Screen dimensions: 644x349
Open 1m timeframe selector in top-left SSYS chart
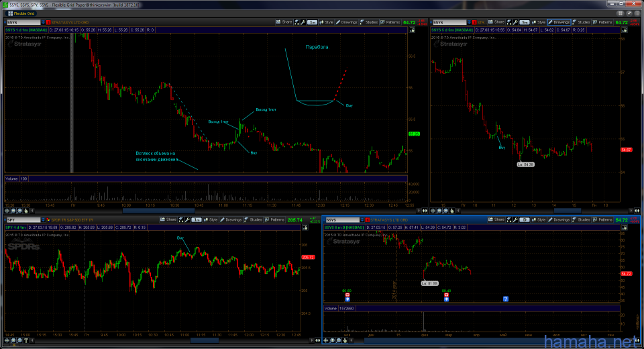[x=312, y=22]
